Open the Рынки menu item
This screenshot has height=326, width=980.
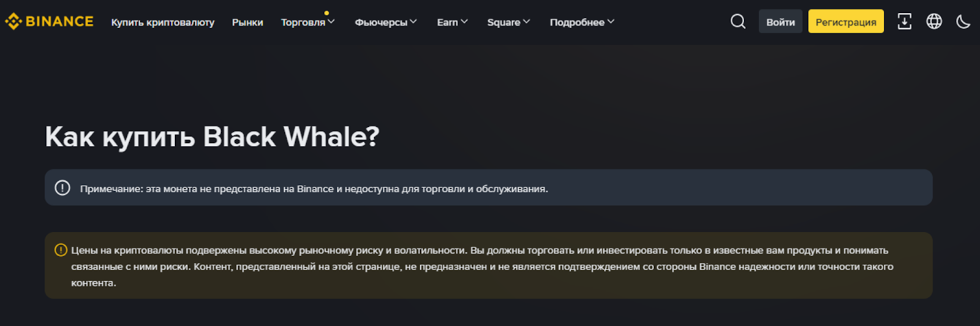(x=247, y=22)
